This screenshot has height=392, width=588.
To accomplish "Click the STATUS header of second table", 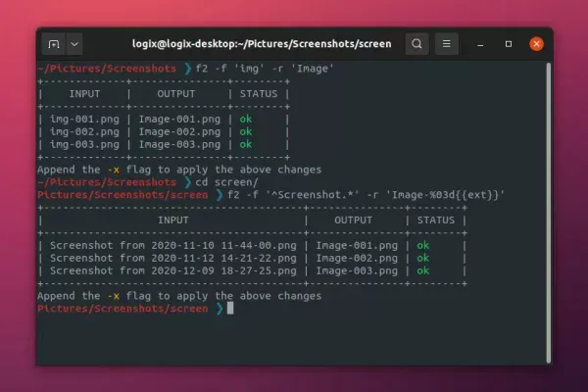I will tap(436, 220).
